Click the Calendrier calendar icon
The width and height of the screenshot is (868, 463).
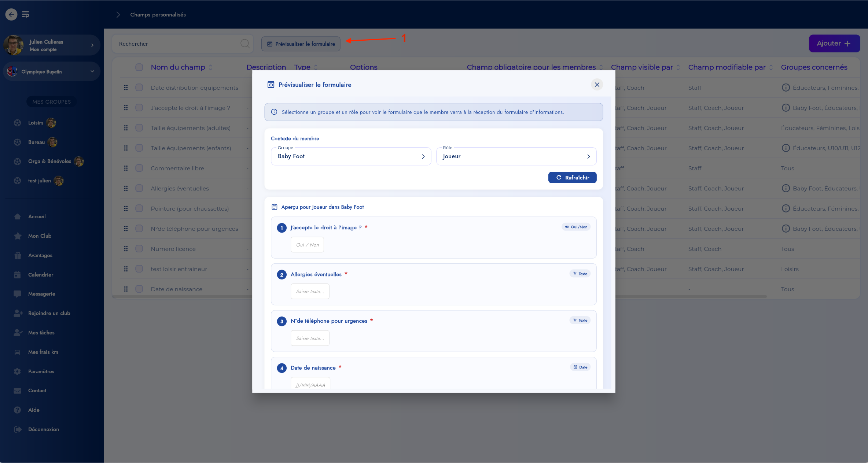pyautogui.click(x=17, y=275)
